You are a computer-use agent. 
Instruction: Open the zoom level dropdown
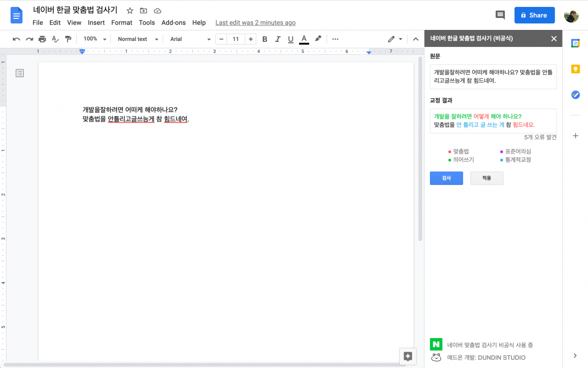click(95, 39)
